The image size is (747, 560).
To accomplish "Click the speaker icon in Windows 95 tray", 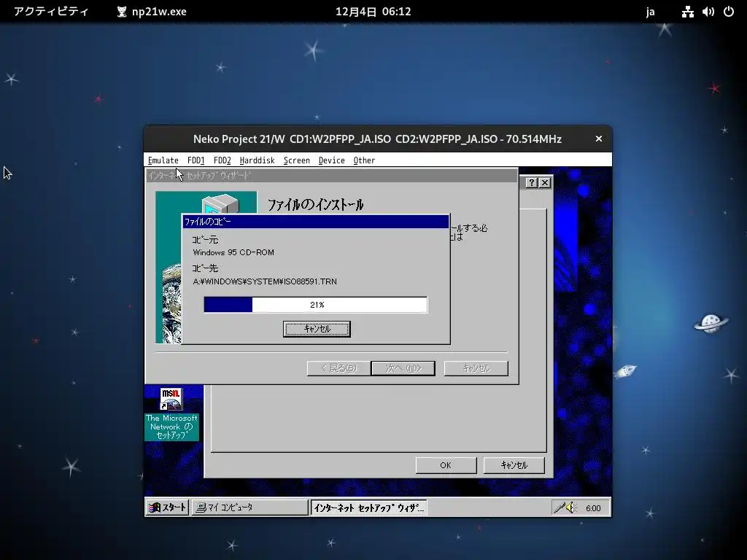I will coord(572,508).
